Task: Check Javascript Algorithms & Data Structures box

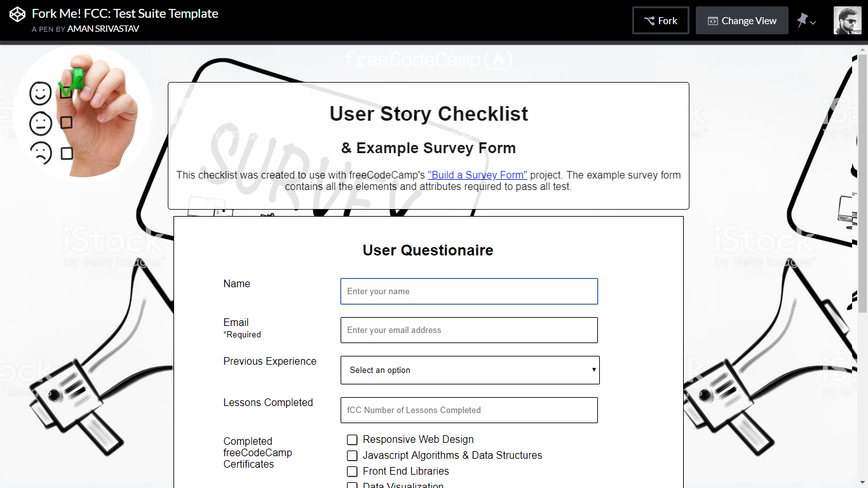Action: (x=352, y=456)
